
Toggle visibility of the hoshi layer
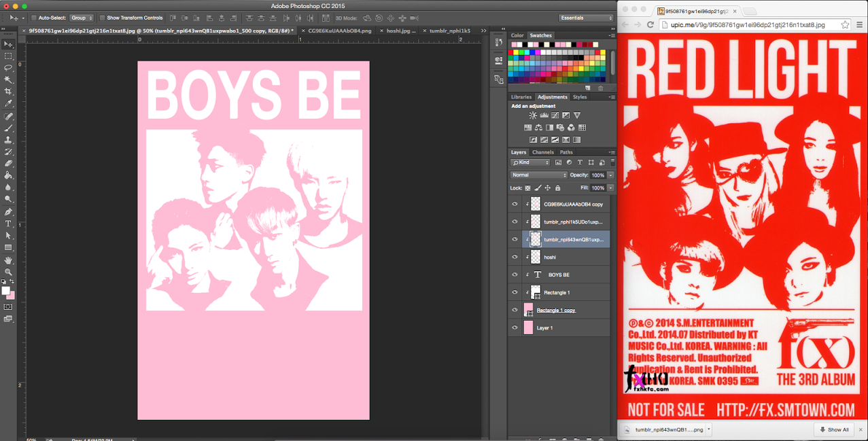[x=515, y=257]
